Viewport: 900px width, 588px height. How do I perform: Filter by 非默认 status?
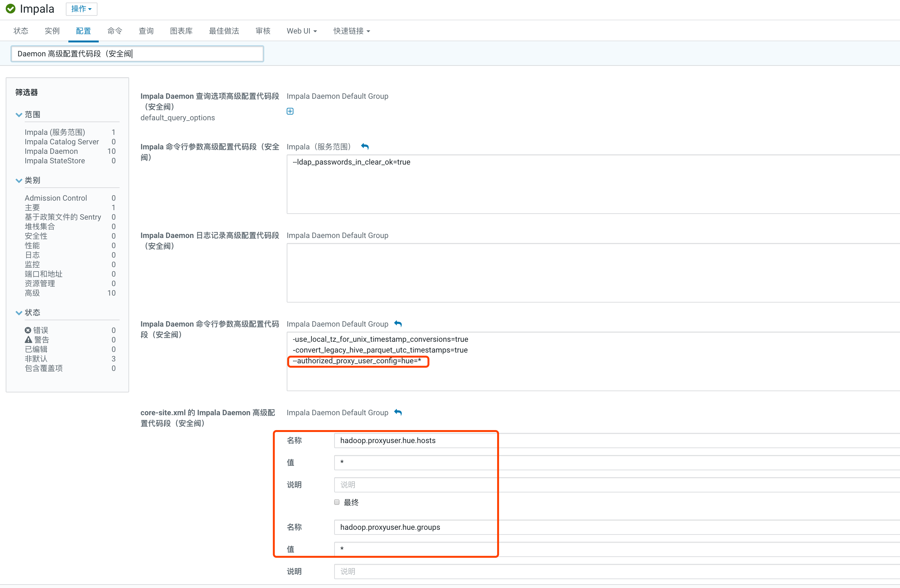(36, 359)
